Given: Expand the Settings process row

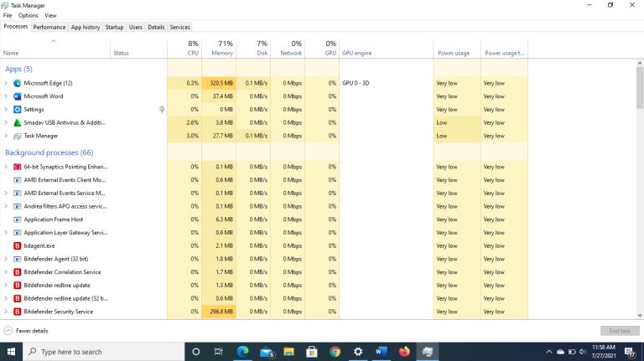Looking at the screenshot, I should click(x=6, y=110).
